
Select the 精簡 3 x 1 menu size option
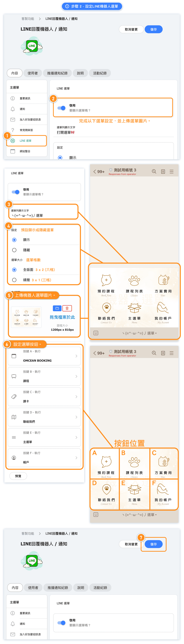pos(14,280)
